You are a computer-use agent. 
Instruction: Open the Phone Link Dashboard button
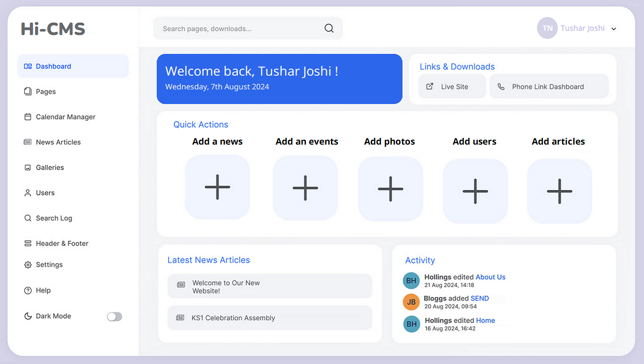pos(548,87)
